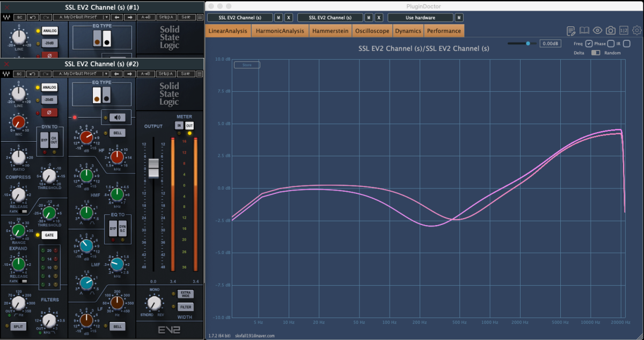Open the Use hardware selector
Image resolution: width=644 pixels, height=340 pixels.
420,18
